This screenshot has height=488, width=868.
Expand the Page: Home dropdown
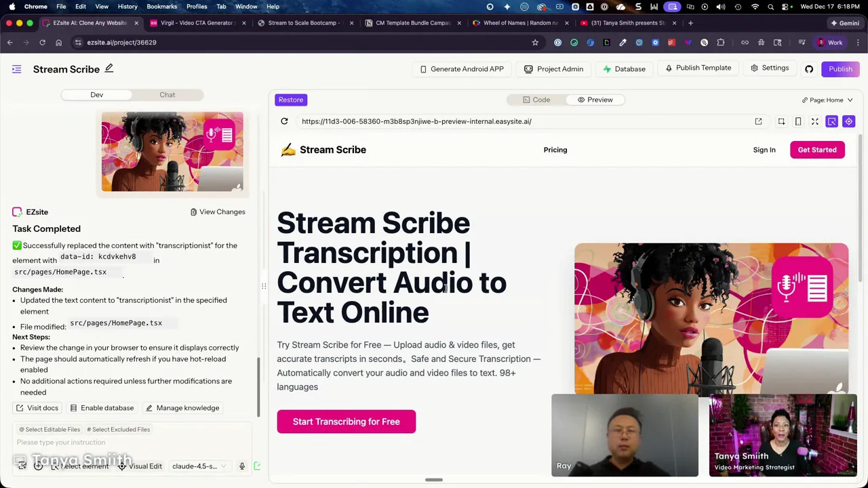(x=829, y=100)
